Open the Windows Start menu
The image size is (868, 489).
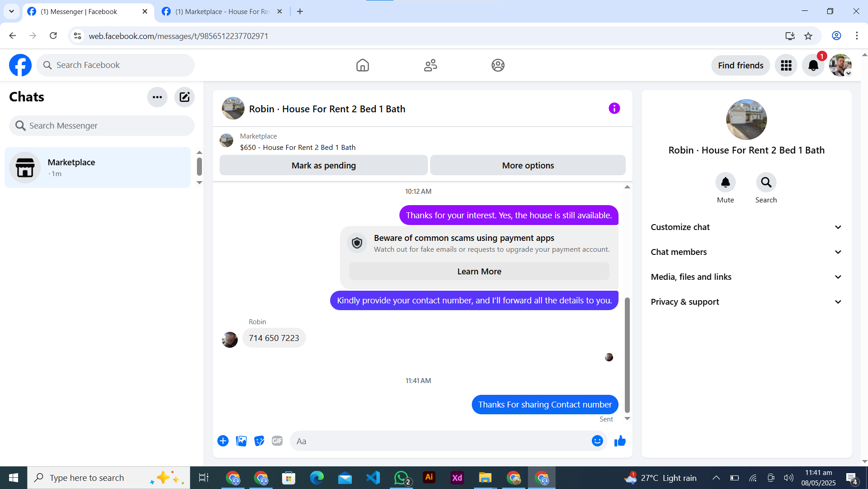coord(14,478)
